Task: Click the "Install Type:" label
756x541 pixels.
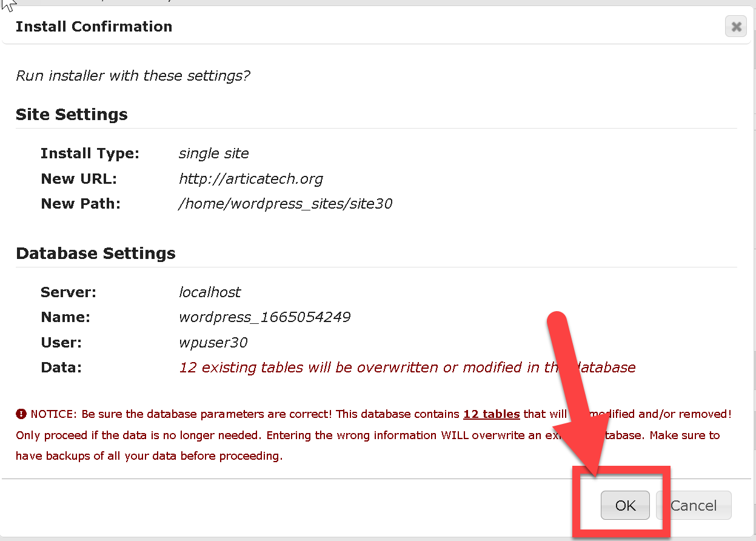Action: (90, 153)
